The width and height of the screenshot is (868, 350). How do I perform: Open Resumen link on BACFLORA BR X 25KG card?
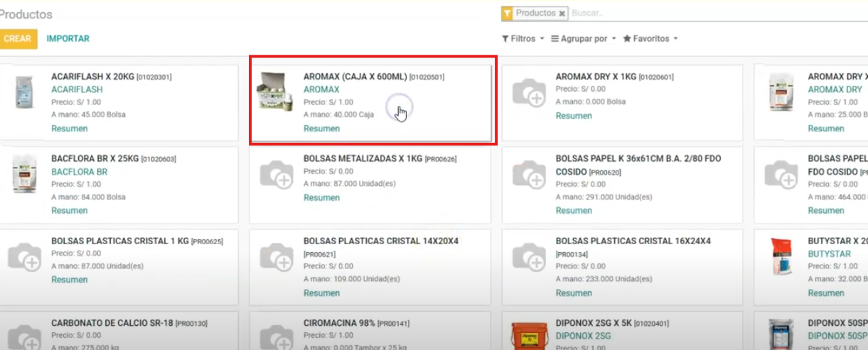click(70, 210)
